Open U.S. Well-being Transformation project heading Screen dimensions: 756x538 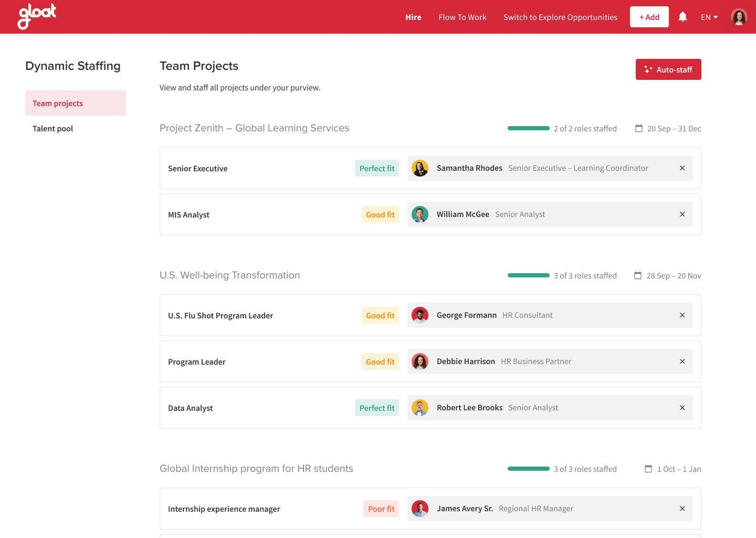pyautogui.click(x=230, y=275)
